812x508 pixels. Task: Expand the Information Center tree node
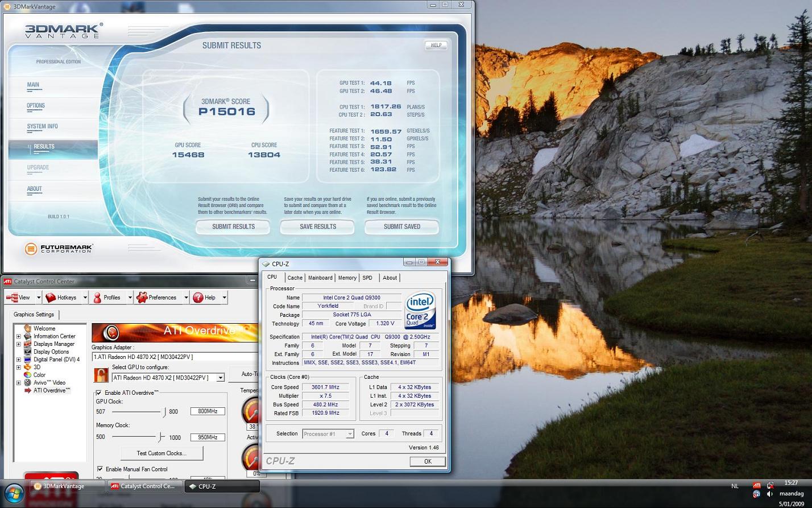coord(18,336)
